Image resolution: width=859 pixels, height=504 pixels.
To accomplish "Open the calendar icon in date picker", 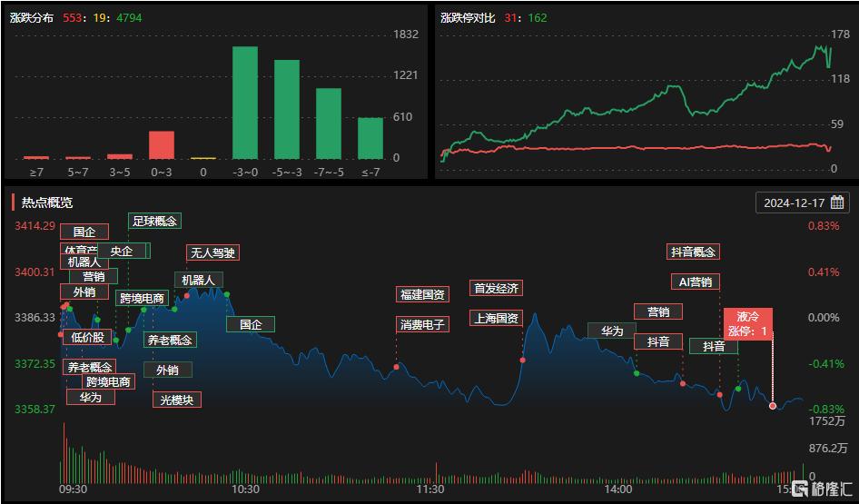I will 836,203.
